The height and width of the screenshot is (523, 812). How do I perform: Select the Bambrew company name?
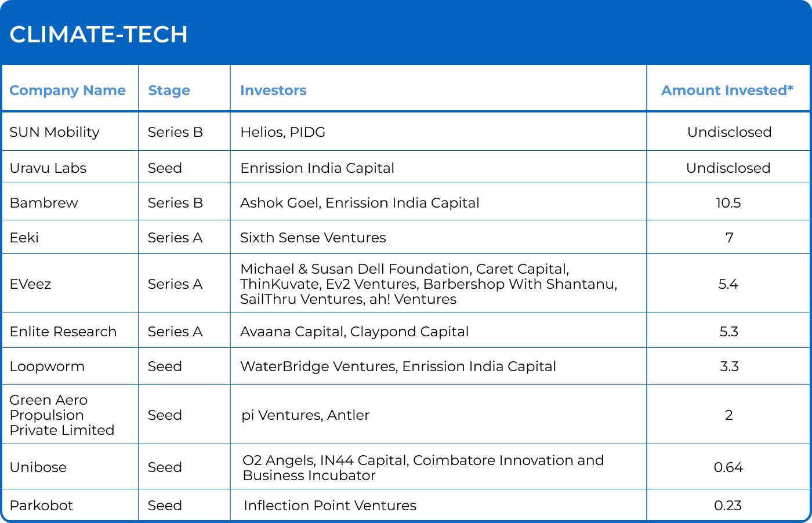(44, 203)
